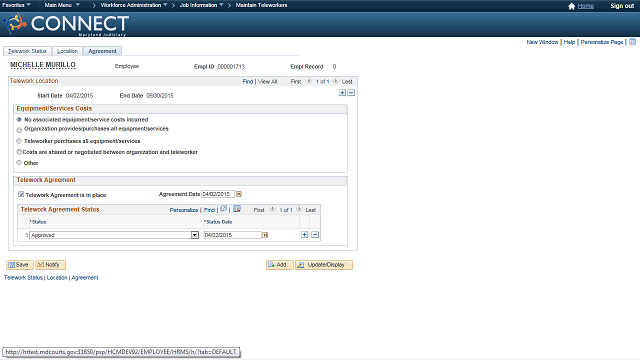Click End Date value 09/30/2015
This screenshot has height=360, width=640.
pos(160,96)
